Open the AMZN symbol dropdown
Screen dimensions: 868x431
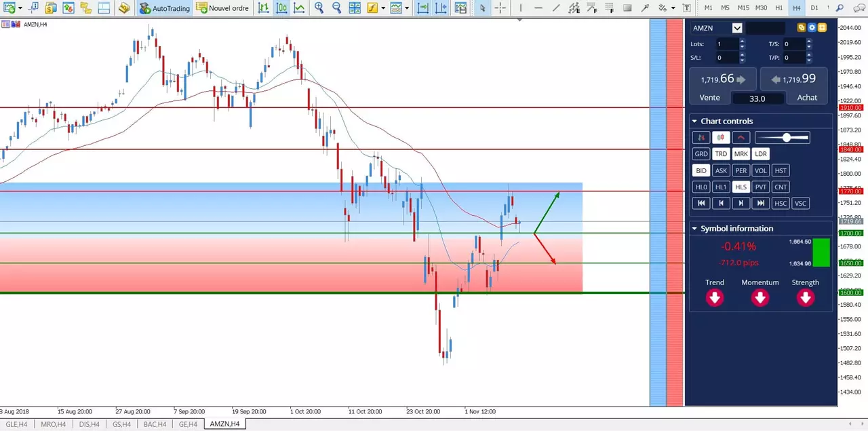coord(737,28)
